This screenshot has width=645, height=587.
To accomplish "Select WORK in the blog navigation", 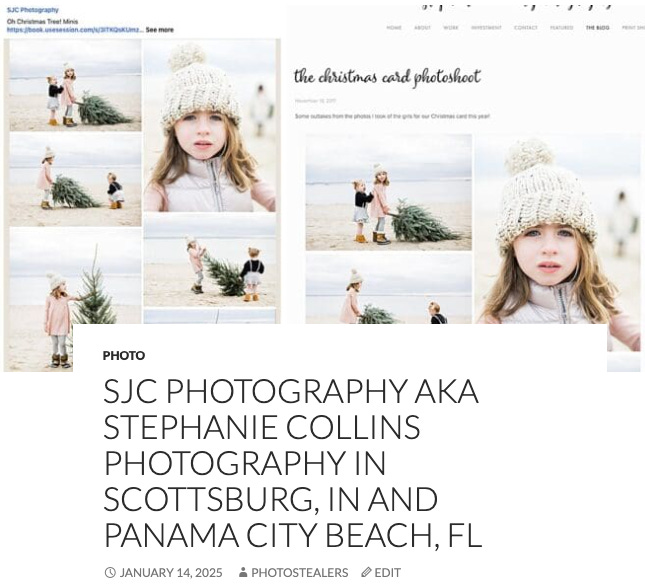I will [451, 28].
